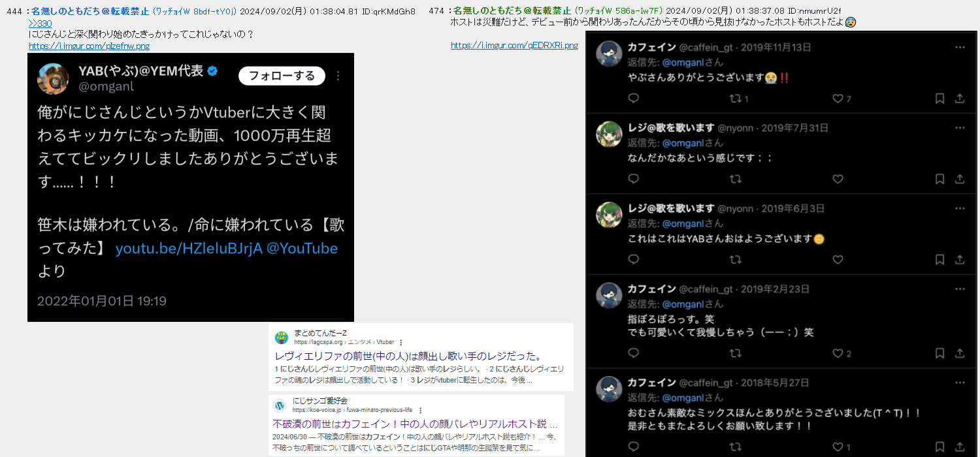
Task: Click the >>330 reply anchor link
Action: pyautogui.click(x=41, y=24)
